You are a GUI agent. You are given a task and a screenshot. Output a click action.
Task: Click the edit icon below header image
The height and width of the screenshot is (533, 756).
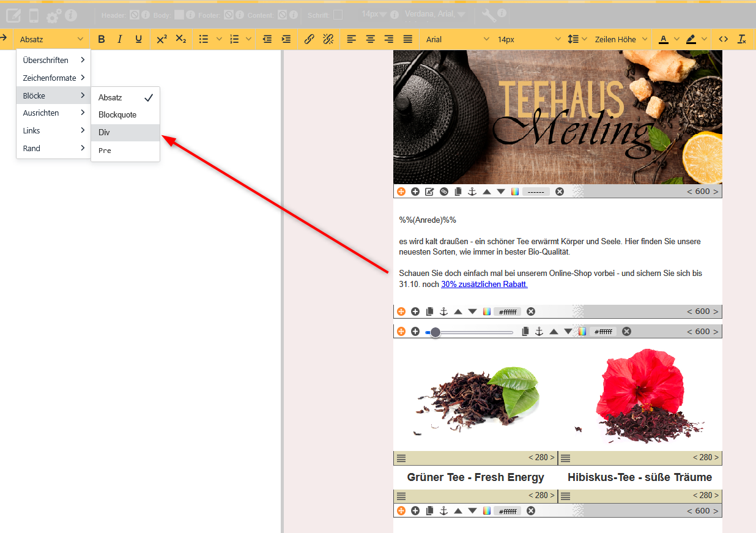tap(429, 192)
